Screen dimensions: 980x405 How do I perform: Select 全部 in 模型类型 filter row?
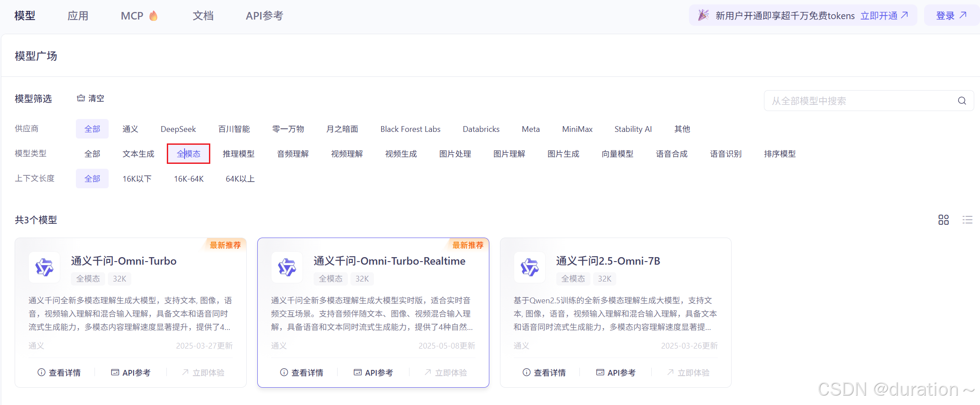point(92,154)
